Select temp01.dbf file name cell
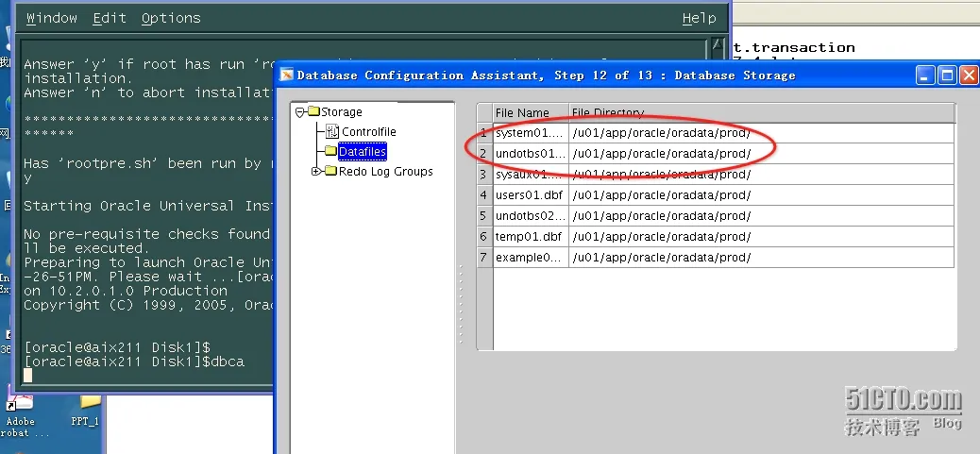Viewport: 980px width, 454px height. (x=531, y=237)
